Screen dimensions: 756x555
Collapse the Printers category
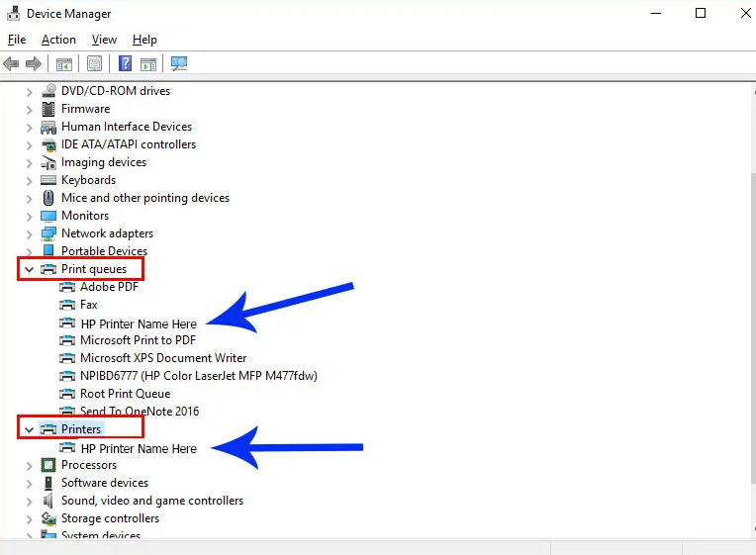tap(29, 429)
